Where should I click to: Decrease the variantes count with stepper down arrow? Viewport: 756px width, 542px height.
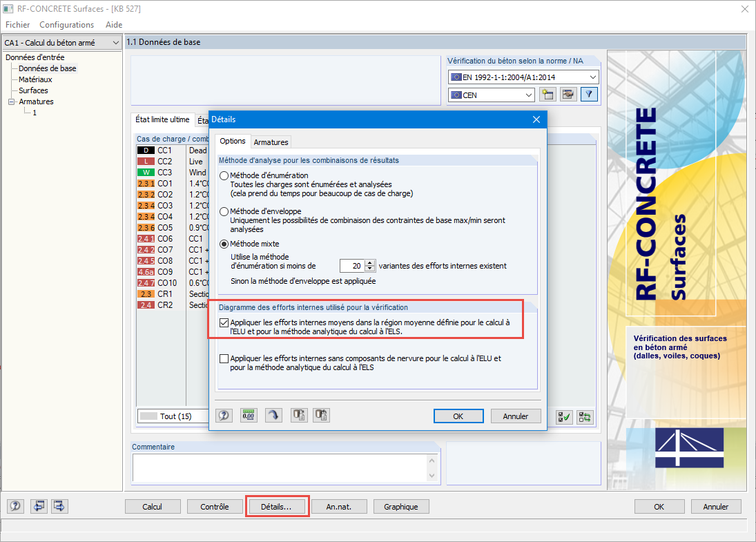point(370,269)
